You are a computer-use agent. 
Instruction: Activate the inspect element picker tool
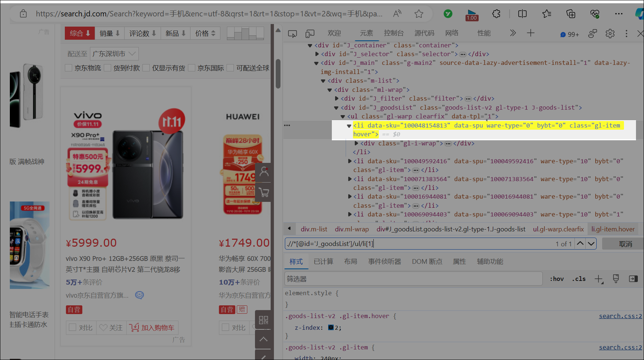click(292, 34)
